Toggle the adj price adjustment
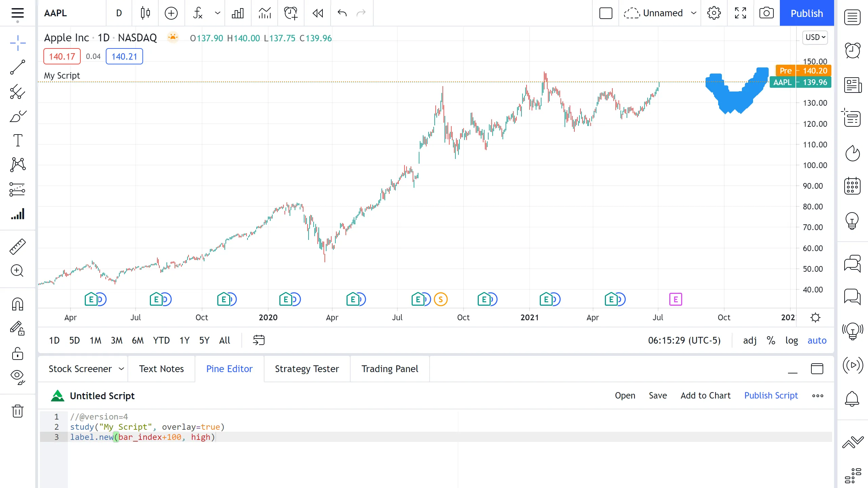 (750, 340)
